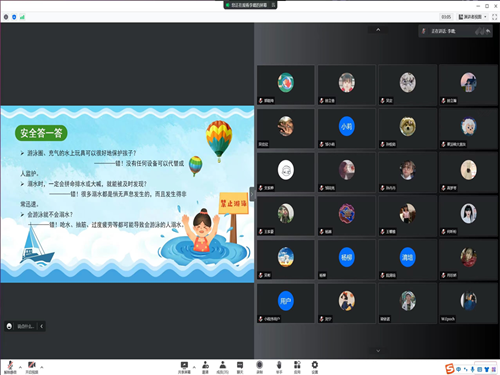Open the members management panel
Screen dimensions: 500x375
[x=223, y=367]
